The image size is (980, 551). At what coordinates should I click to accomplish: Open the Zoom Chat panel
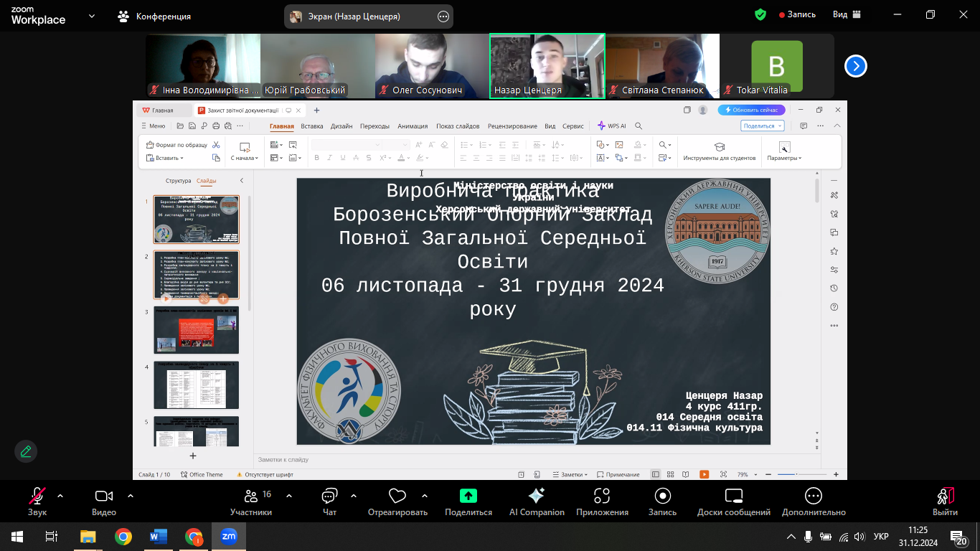pos(329,496)
